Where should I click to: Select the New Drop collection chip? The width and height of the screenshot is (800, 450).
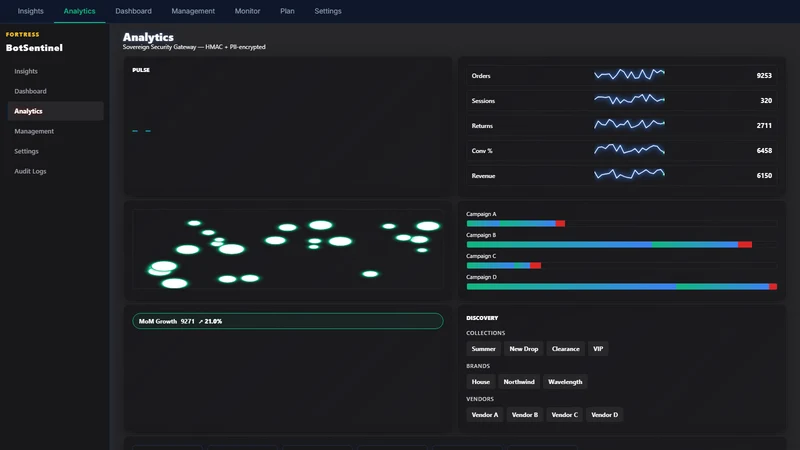tap(523, 349)
